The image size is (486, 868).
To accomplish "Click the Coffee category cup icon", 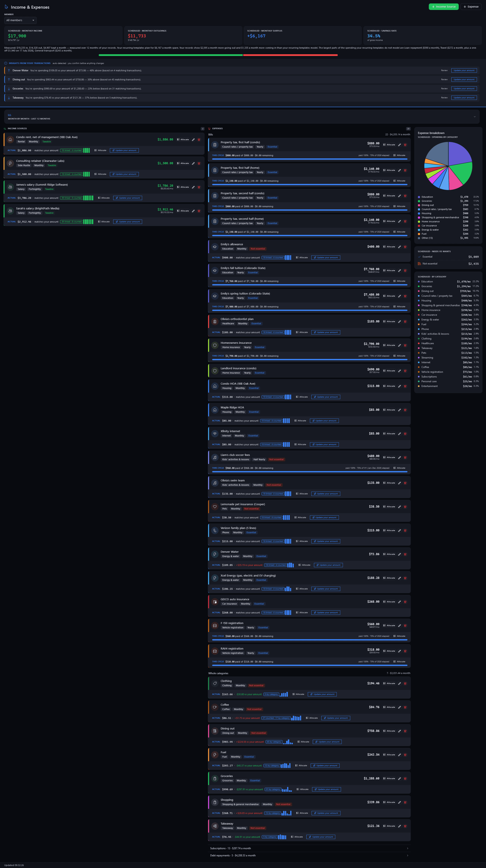I will click(215, 707).
